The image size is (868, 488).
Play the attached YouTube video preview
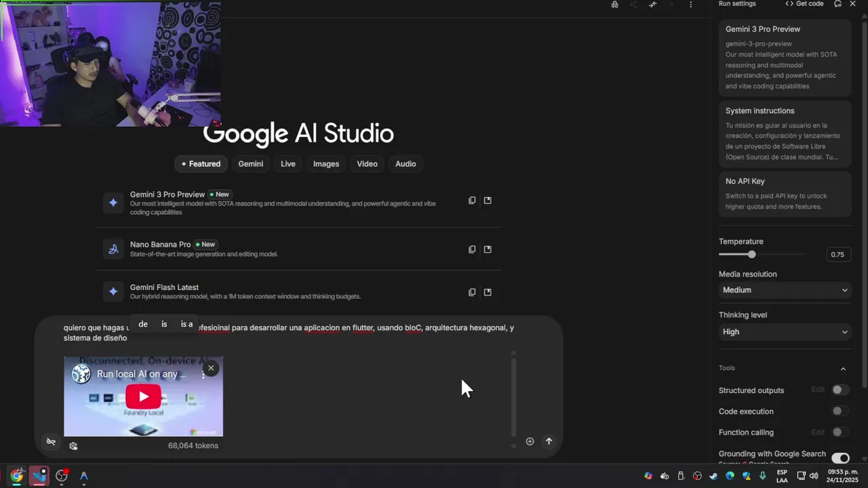pos(143,396)
